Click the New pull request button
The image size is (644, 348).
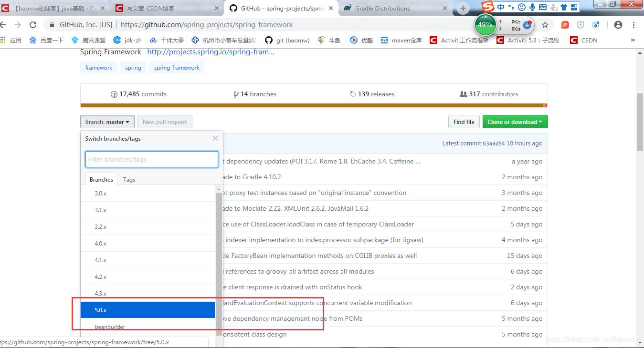click(x=165, y=122)
